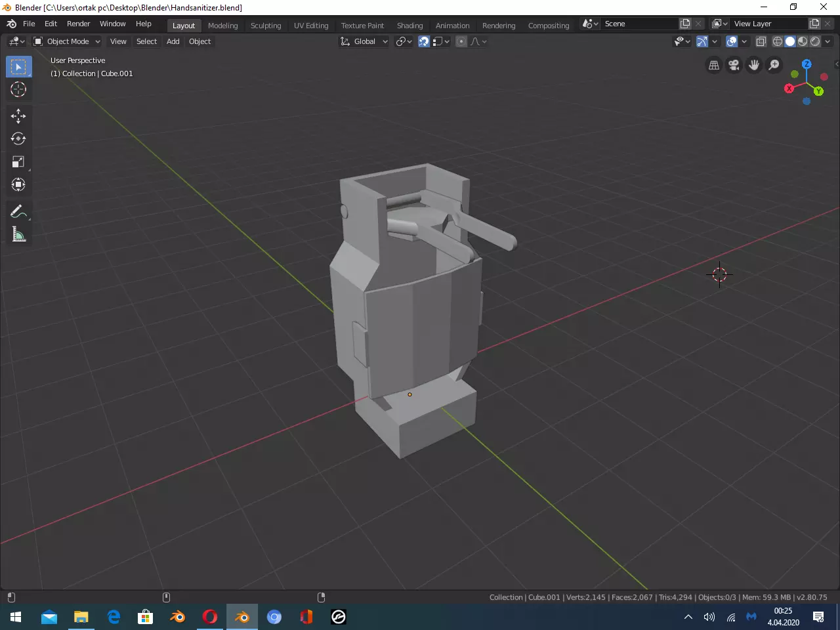Select the Select Box tool
Screen dimensions: 840x630
(18, 66)
